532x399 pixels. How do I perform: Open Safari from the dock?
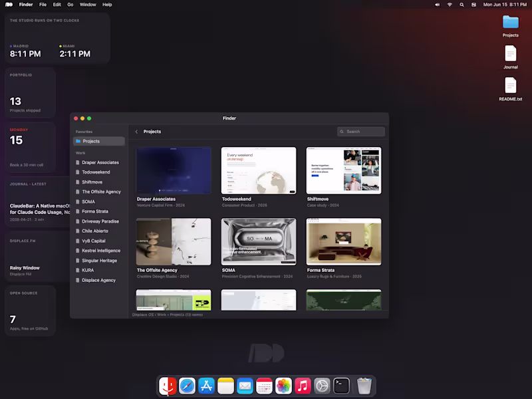pyautogui.click(x=187, y=386)
